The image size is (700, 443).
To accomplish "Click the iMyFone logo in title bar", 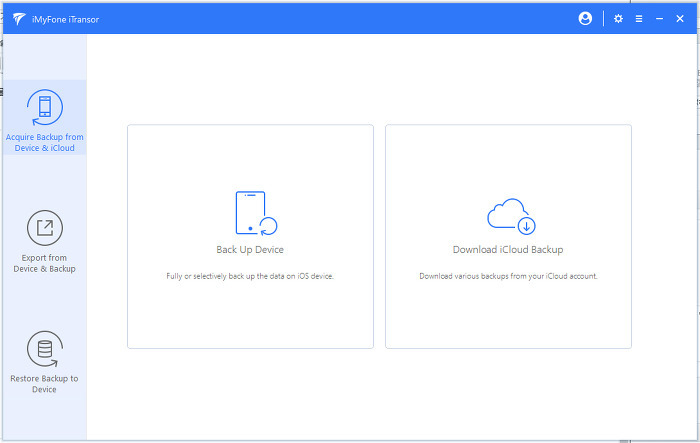I will pos(19,19).
